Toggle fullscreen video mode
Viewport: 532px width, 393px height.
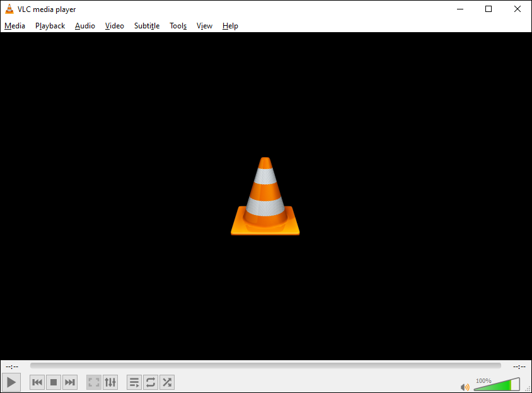(93, 382)
